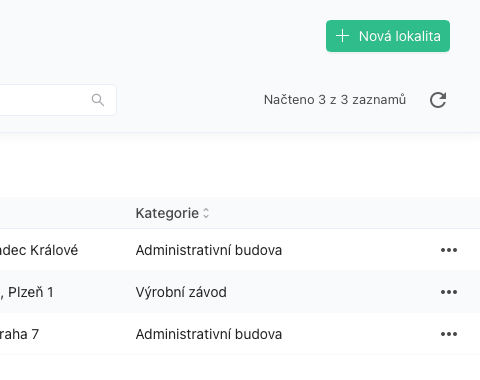Screen dimensions: 480x380
Task: Select Administrativní budova in Praha 7 row
Action: (209, 334)
